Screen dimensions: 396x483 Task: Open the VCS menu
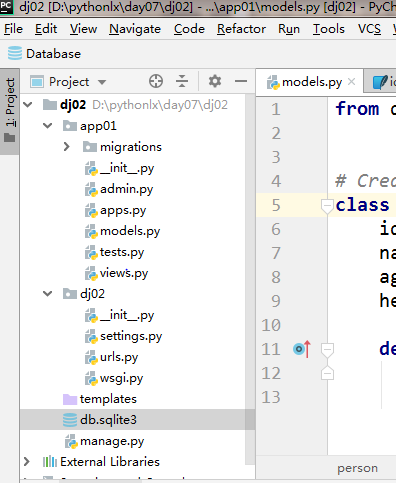coord(369,29)
